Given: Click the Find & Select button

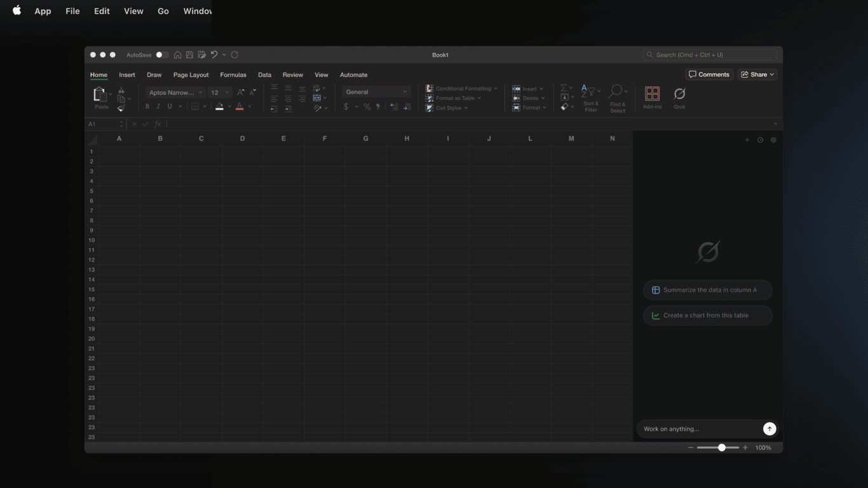Looking at the screenshot, I should pos(618,98).
